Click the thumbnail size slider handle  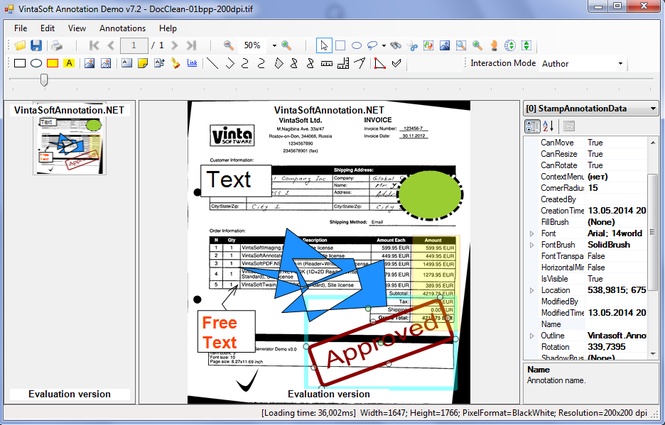pyautogui.click(x=44, y=80)
